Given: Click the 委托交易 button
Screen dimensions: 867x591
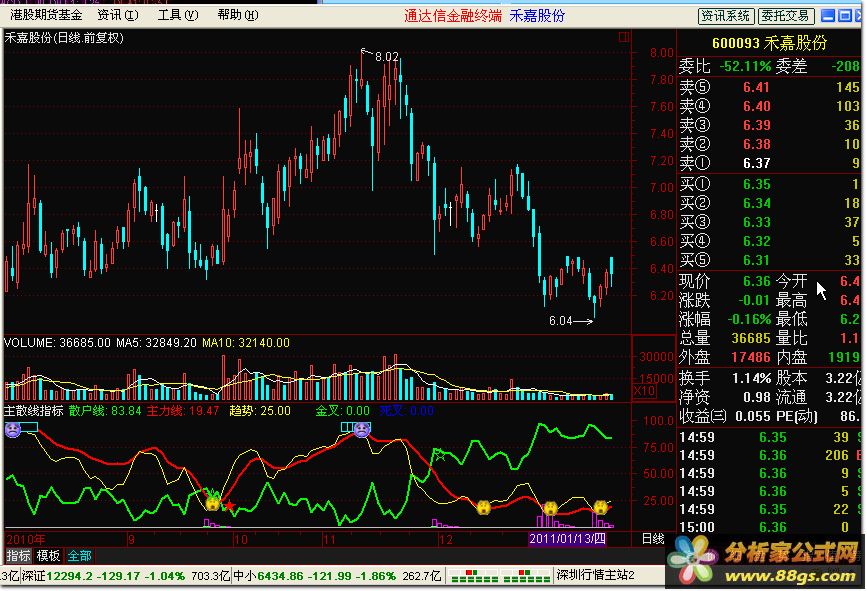Looking at the screenshot, I should pyautogui.click(x=786, y=15).
